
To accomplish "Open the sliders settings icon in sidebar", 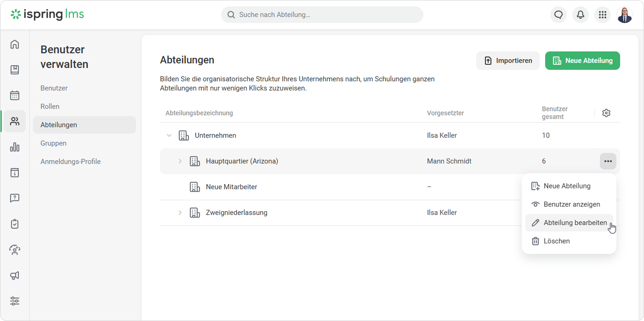I will (15, 301).
